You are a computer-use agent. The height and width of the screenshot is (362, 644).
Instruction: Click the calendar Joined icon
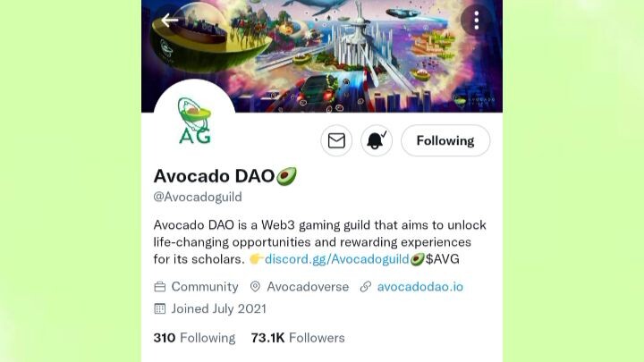[x=160, y=308]
